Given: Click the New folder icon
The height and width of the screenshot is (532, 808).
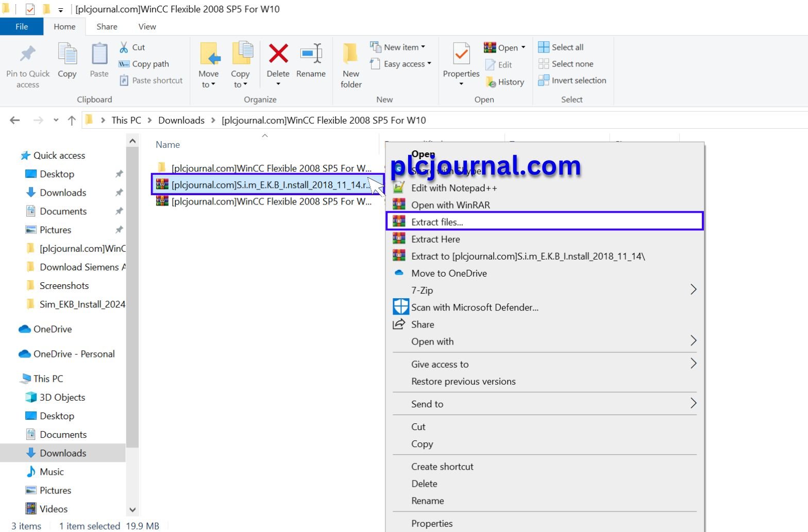Looking at the screenshot, I should [x=351, y=54].
